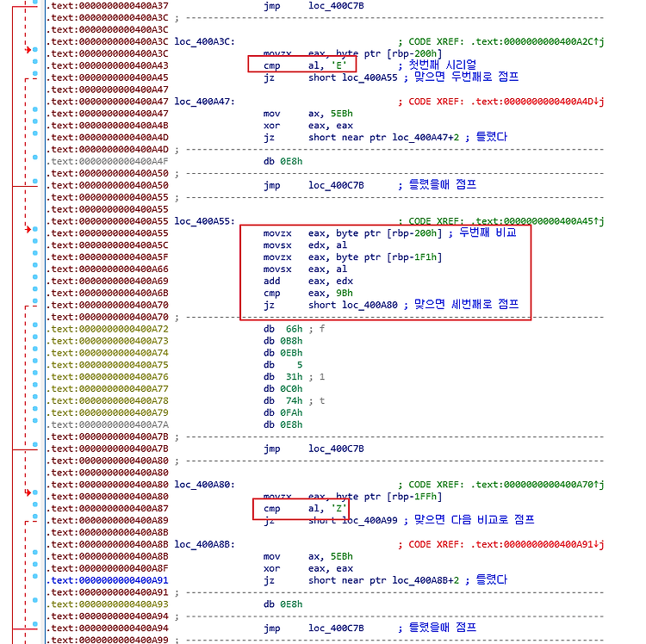Toggle breakpoint dot beside address 400A87
Screen dimensions: 646x644
pos(35,504)
